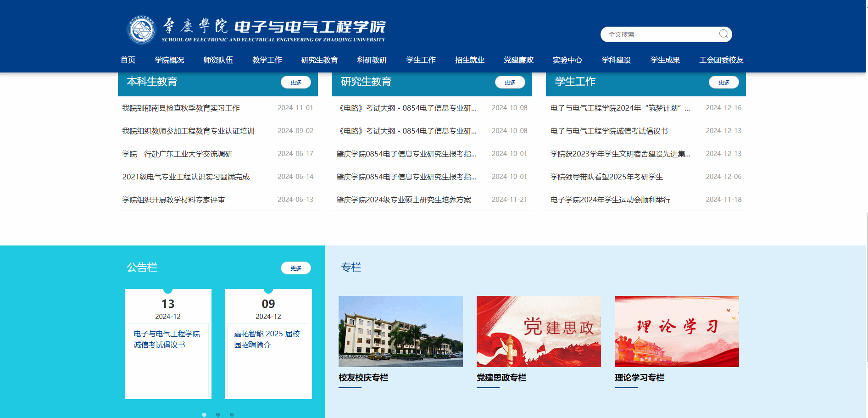Click 更多 in the 学生工作 section
Screen dimensions: 868x418
723,83
